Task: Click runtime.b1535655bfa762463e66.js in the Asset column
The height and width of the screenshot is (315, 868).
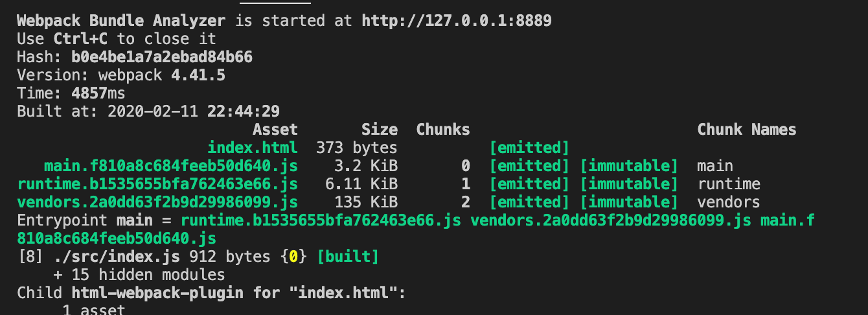Action: [x=157, y=184]
